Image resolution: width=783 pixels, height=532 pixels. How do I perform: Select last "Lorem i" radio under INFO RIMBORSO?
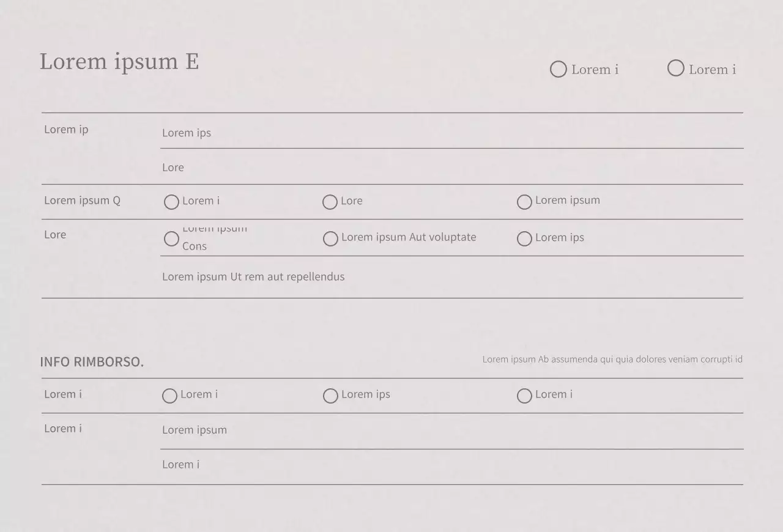pos(524,396)
